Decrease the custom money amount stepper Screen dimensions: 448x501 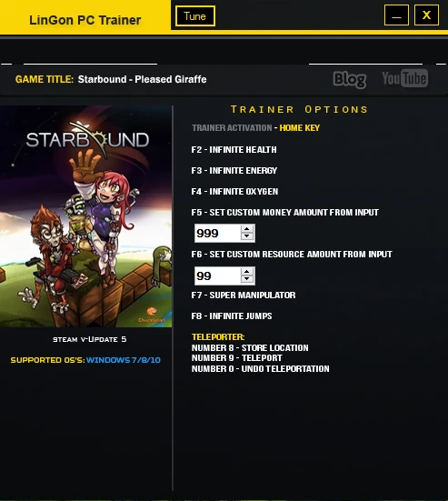coord(247,236)
